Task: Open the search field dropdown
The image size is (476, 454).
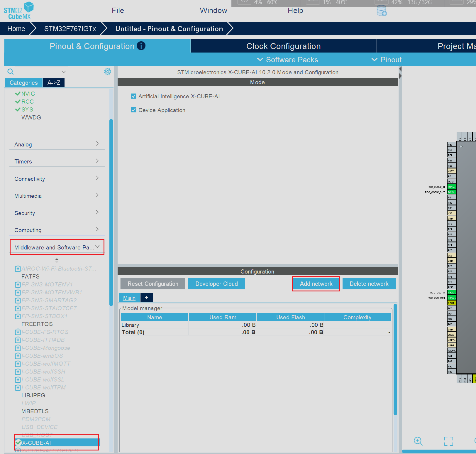Action: pyautogui.click(x=64, y=71)
